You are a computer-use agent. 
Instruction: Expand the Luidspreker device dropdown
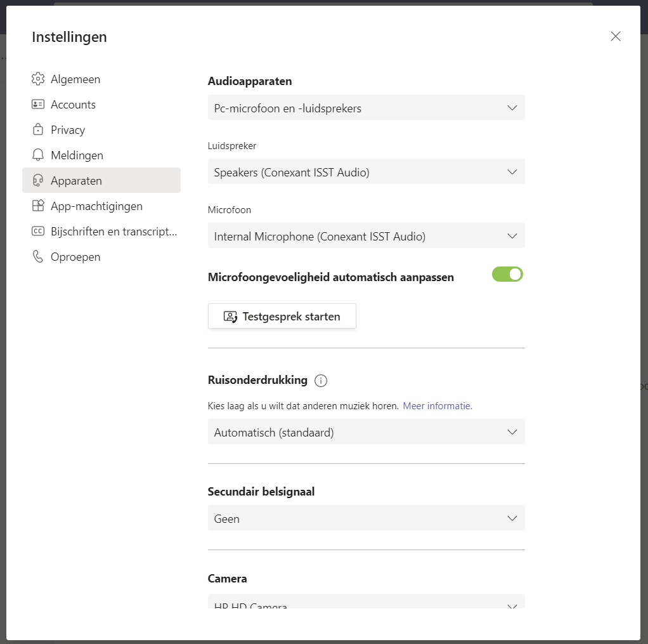[366, 172]
